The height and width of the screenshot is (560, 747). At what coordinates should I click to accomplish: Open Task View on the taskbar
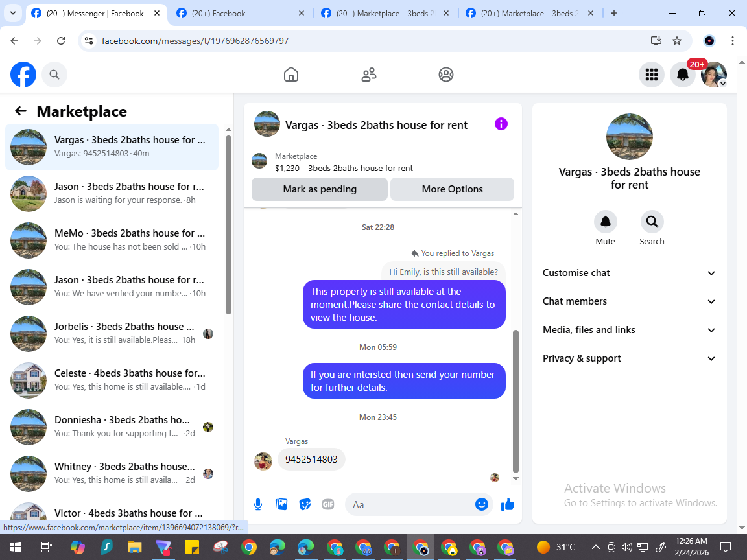[x=46, y=546]
